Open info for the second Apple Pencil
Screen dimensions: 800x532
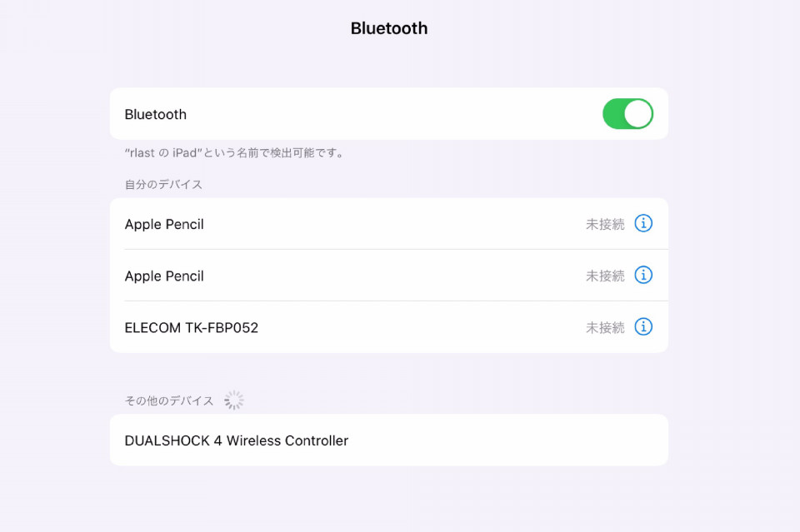[x=642, y=276]
